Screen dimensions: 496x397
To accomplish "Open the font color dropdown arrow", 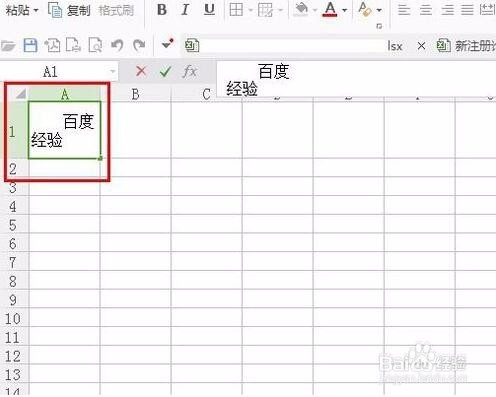I will 345,10.
